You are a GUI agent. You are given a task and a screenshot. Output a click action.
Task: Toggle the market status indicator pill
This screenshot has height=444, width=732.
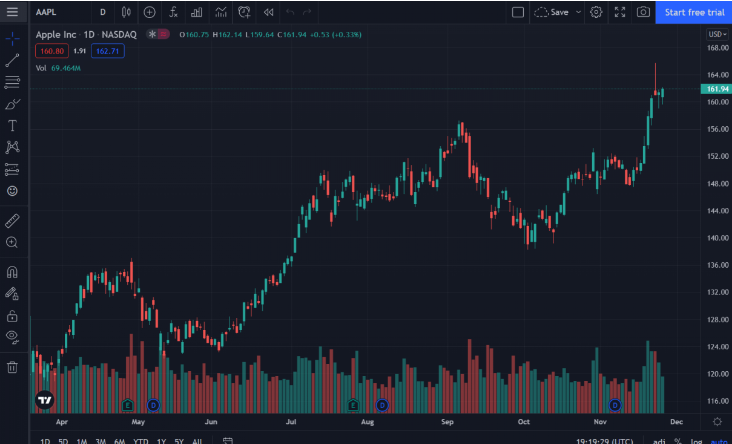158,34
